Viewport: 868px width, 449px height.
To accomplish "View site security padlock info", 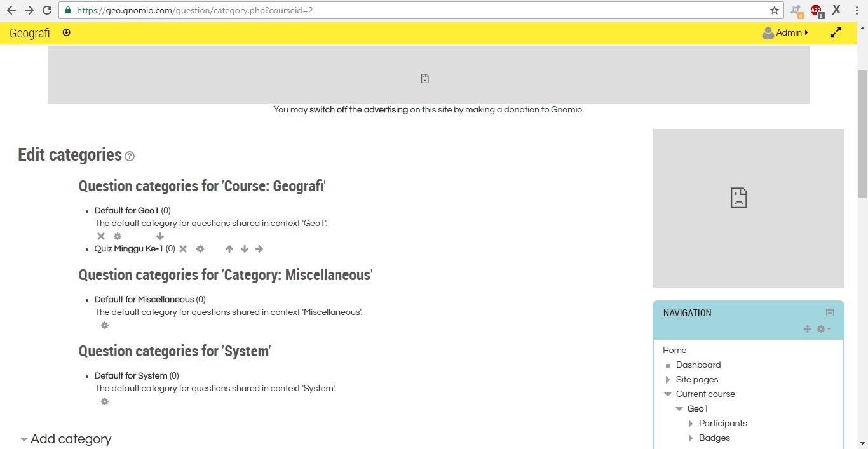I will click(69, 10).
